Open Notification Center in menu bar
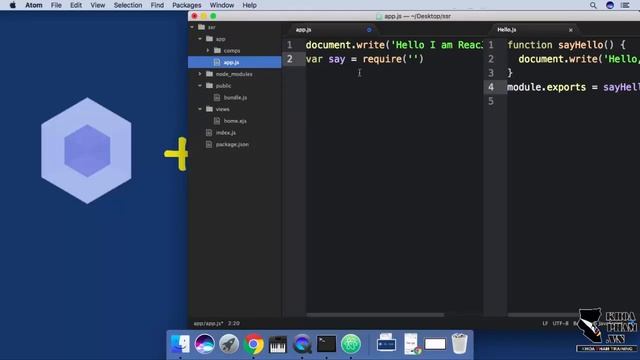The image size is (640, 360). tap(625, 5)
